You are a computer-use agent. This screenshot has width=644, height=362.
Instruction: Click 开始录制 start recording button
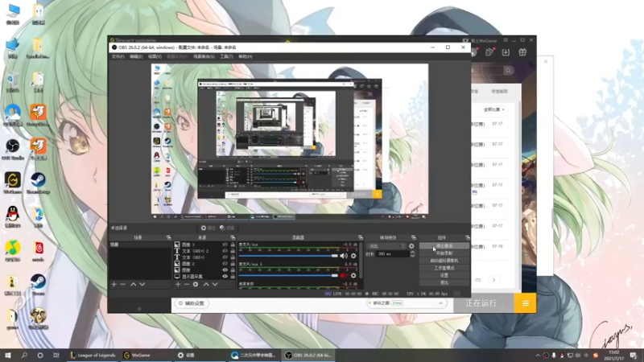click(444, 253)
